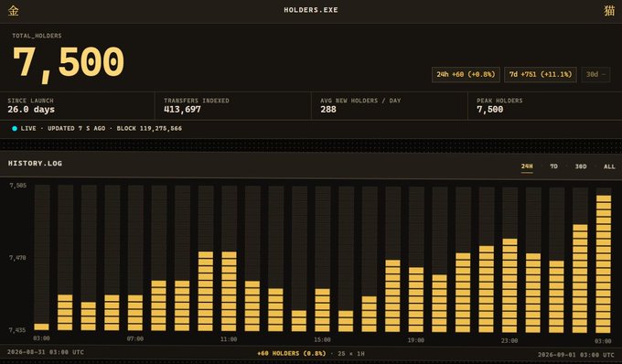Switch history chart to 7D tab
The image size is (622, 364).
pyautogui.click(x=553, y=166)
